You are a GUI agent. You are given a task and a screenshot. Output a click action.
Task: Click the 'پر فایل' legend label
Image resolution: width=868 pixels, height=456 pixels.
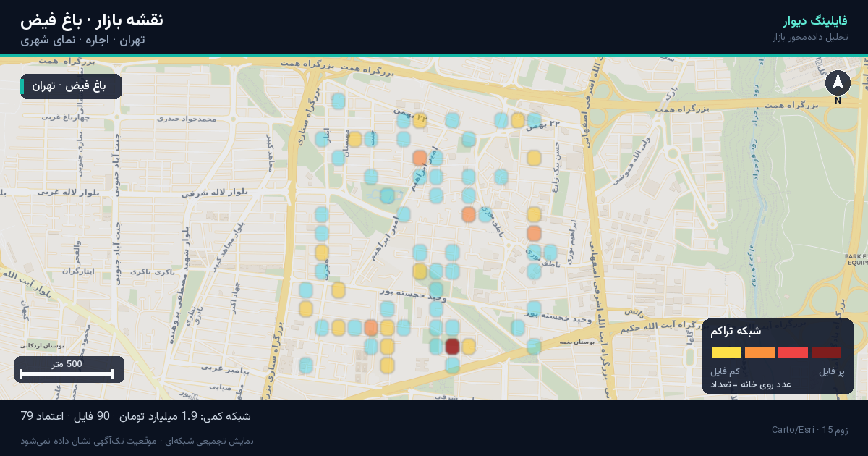tap(831, 371)
